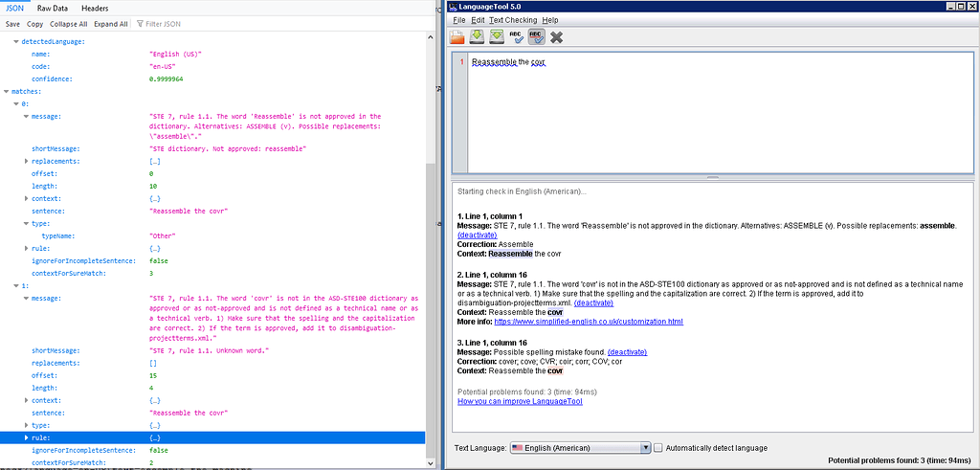Collapse the match 0 node
The width and height of the screenshot is (980, 470).
15,103
